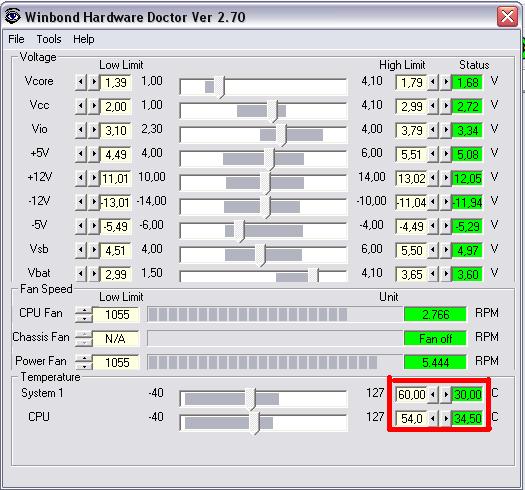
Task: Increase the +5V high limit with right arrow
Action: coord(446,154)
